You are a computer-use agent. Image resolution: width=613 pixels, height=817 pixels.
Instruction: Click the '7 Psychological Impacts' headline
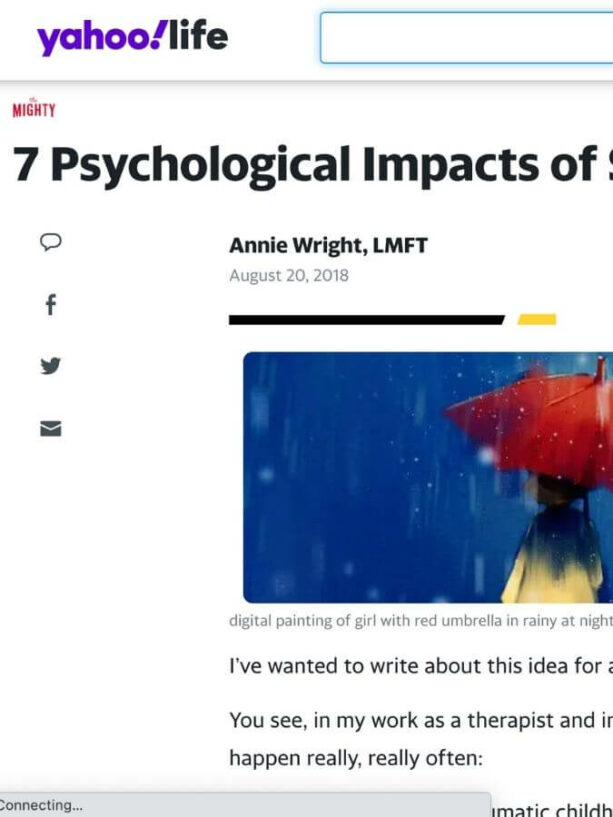tap(313, 165)
